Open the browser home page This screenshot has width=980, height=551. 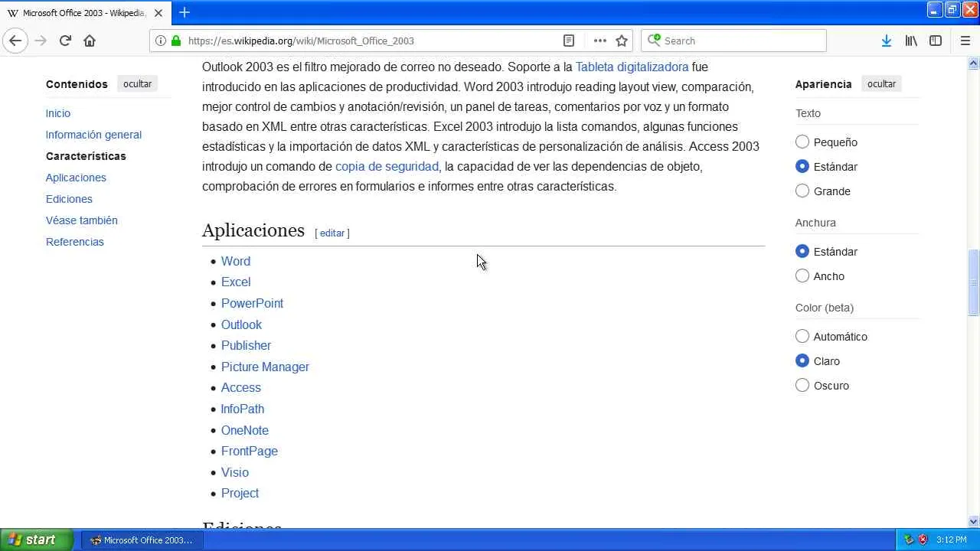coord(90,41)
